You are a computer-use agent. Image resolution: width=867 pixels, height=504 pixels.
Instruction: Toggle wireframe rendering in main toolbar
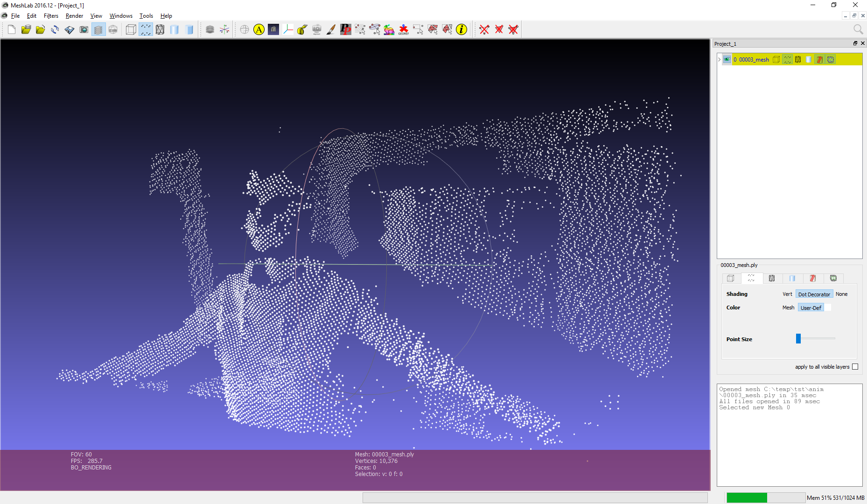160,30
